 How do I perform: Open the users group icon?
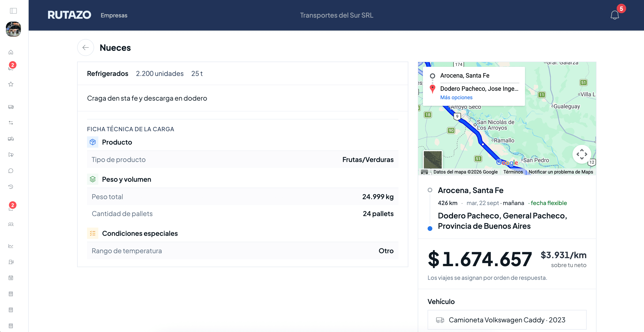coord(11,225)
